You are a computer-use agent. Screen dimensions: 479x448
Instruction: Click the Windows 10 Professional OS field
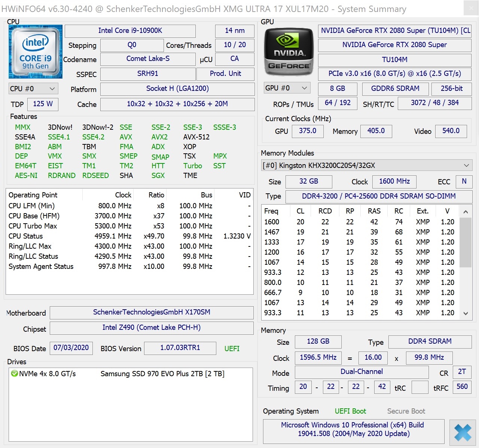tap(354, 431)
